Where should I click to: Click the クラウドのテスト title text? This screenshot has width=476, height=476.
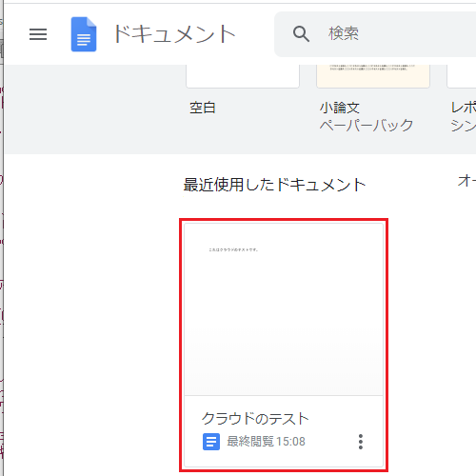[255, 419]
